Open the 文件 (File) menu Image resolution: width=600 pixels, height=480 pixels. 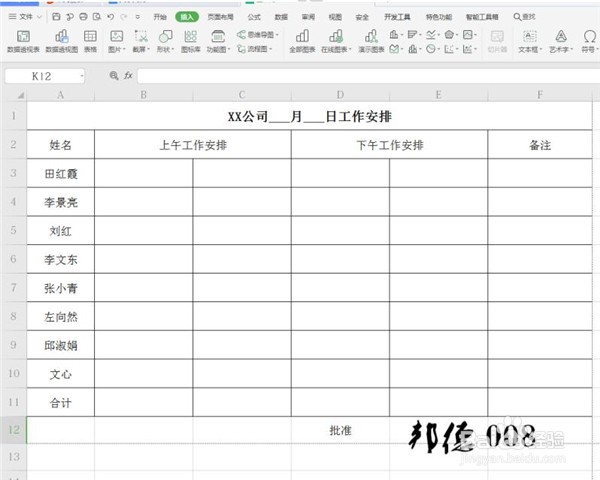25,17
